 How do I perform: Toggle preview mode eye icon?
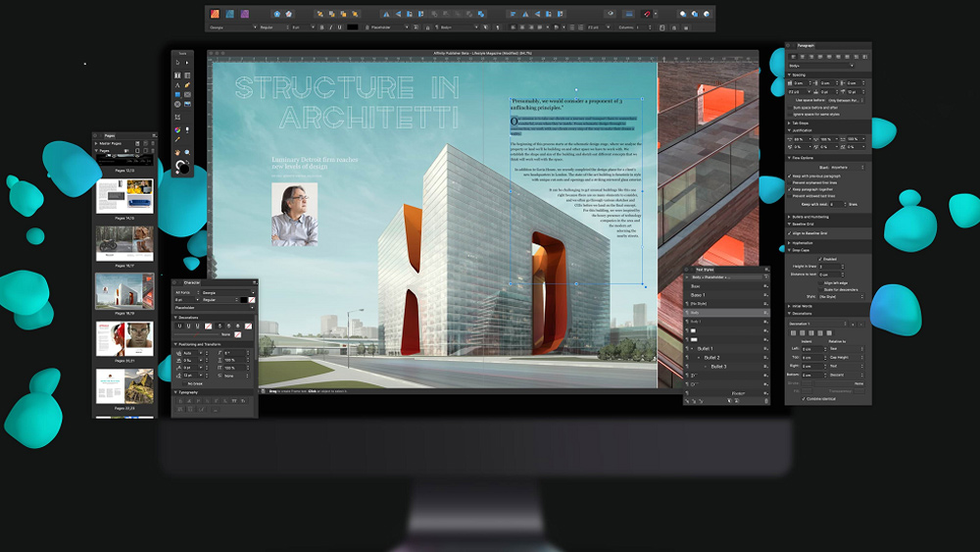(611, 14)
